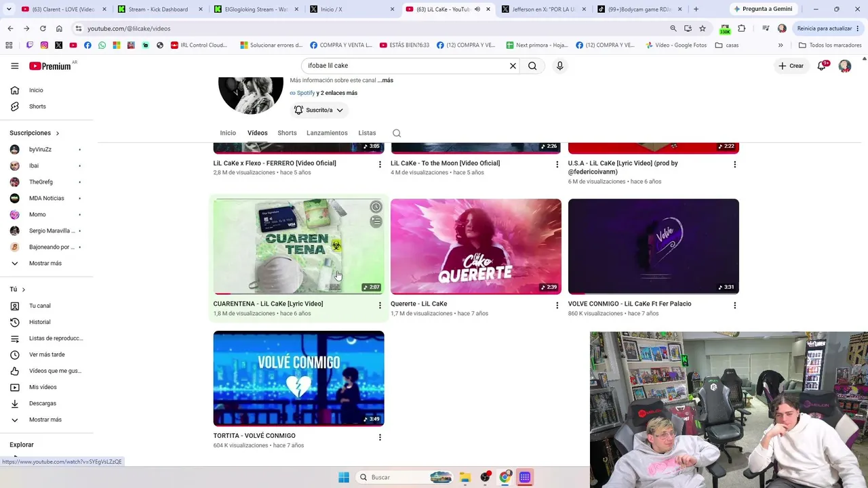This screenshot has height=488, width=868.
Task: Open options for CUARENTENA lyric video
Action: 380,306
